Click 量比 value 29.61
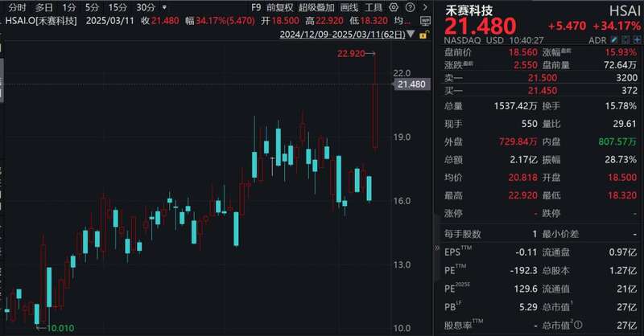This screenshot has height=336, width=644. [x=625, y=124]
